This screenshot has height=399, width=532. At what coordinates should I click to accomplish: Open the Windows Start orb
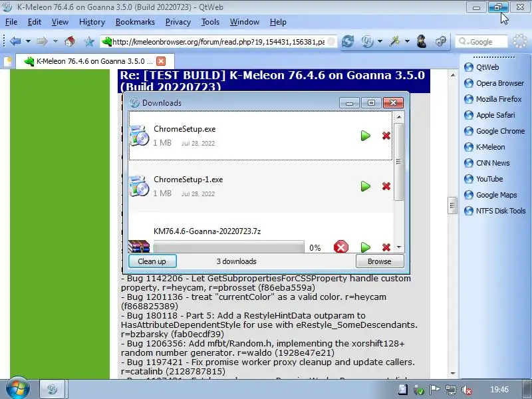pyautogui.click(x=17, y=388)
